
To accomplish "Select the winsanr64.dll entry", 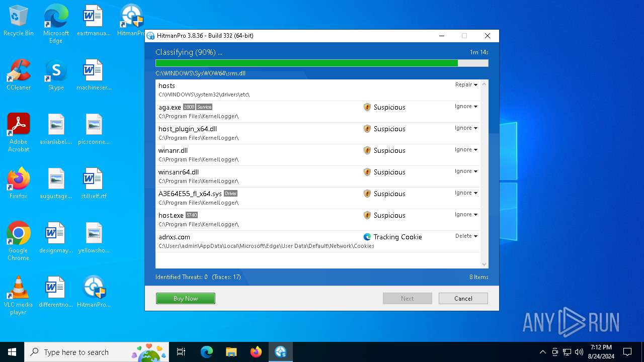I will click(318, 176).
